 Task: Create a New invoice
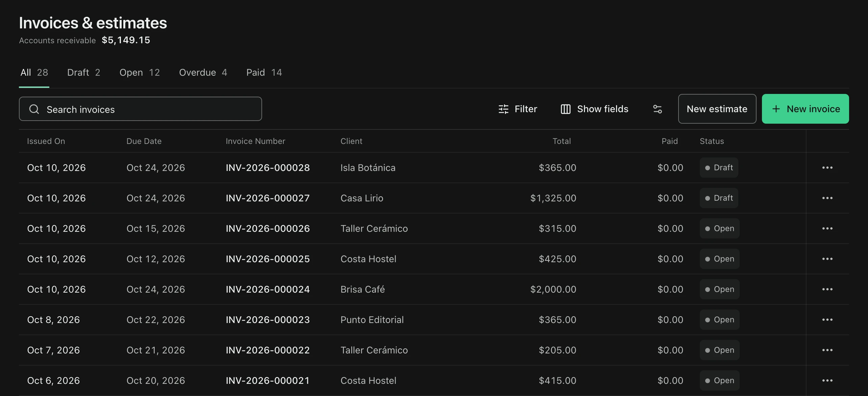click(805, 109)
